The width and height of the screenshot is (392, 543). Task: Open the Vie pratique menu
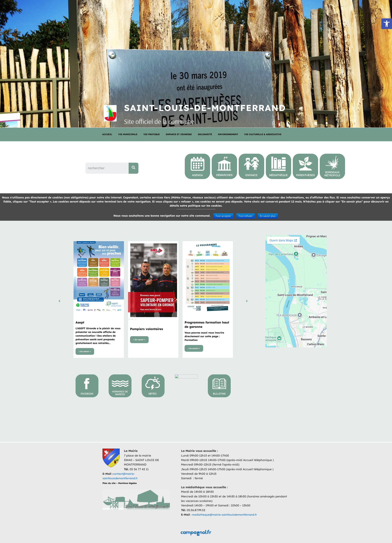tap(152, 134)
